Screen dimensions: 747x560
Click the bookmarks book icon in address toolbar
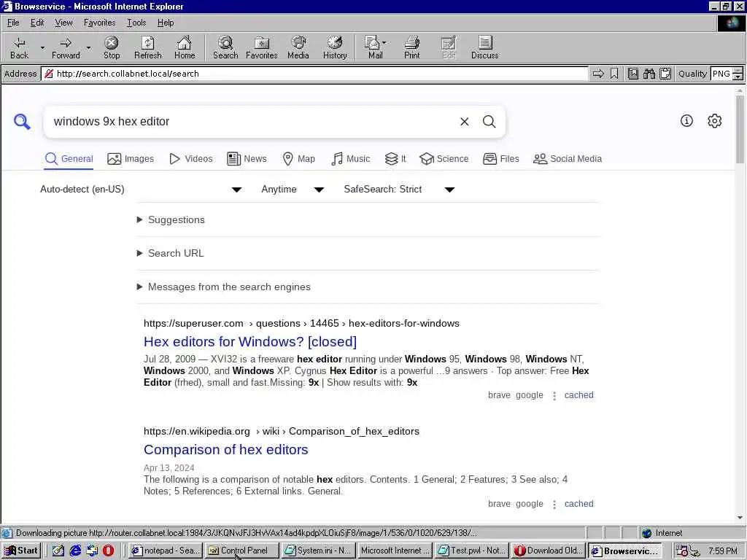(x=632, y=74)
